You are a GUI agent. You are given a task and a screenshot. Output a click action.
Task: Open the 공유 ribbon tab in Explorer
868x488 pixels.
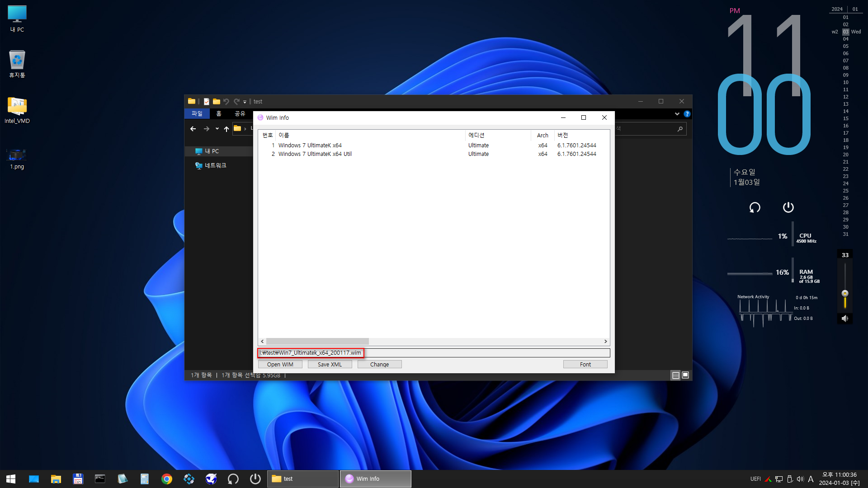(x=240, y=113)
